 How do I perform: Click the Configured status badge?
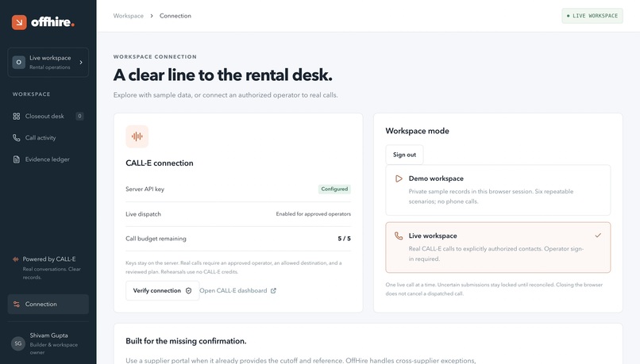(x=334, y=189)
